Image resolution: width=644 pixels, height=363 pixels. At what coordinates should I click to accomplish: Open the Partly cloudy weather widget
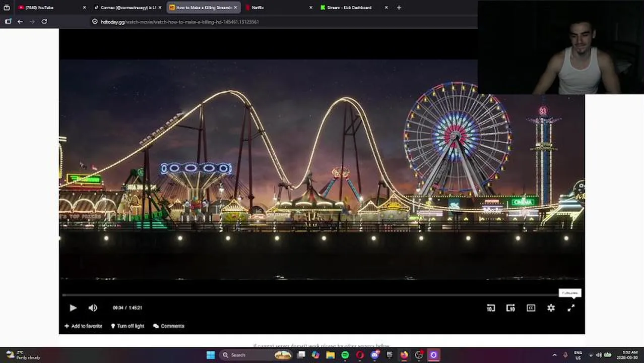point(23,355)
